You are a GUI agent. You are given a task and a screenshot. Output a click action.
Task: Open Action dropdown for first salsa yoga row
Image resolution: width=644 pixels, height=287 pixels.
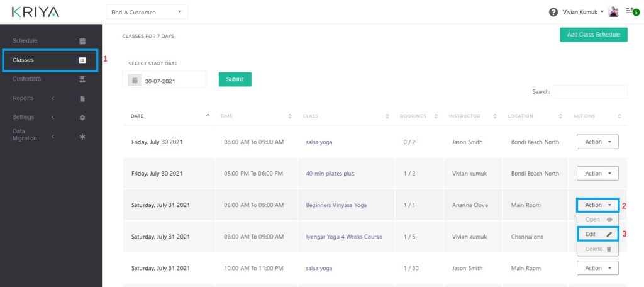pos(597,142)
